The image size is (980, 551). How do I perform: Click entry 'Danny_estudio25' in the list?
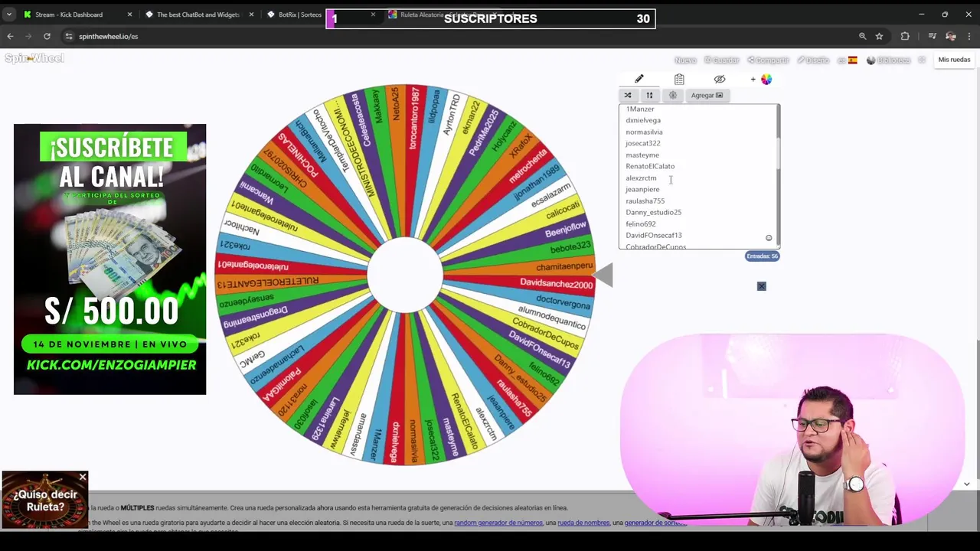(x=653, y=212)
